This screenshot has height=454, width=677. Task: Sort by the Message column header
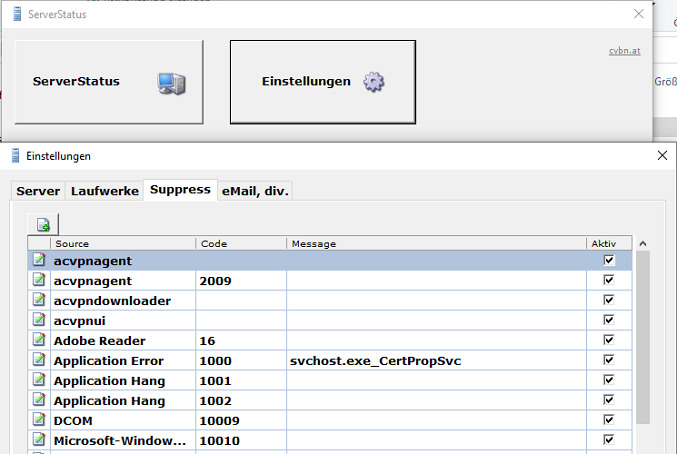(436, 243)
